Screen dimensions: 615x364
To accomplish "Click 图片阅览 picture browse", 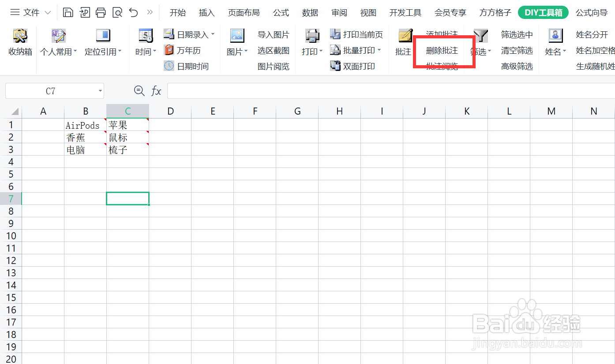I will (274, 67).
